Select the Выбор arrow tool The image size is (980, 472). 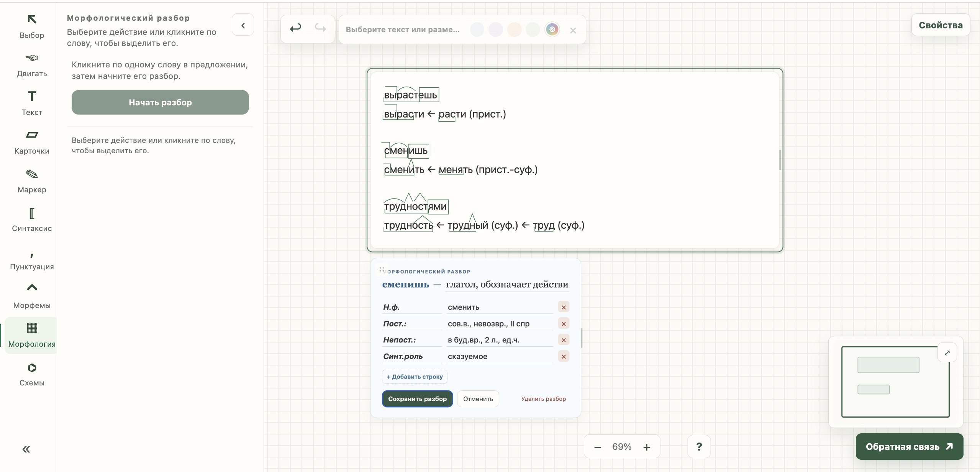32,26
